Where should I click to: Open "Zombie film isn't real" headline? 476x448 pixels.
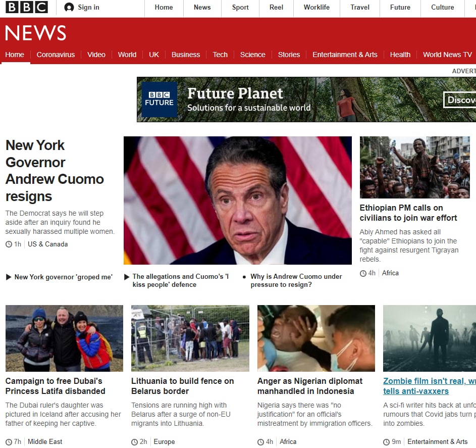[430, 386]
